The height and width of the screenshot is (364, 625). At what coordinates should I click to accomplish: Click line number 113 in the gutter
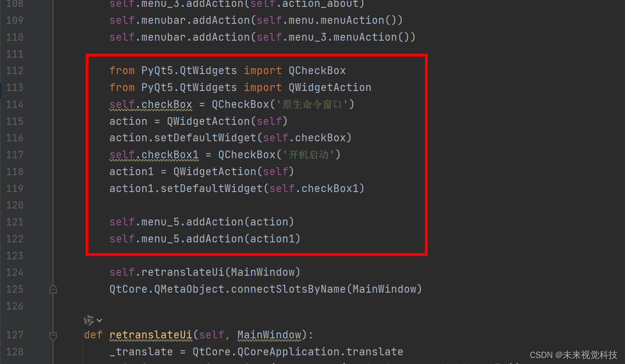[x=15, y=87]
